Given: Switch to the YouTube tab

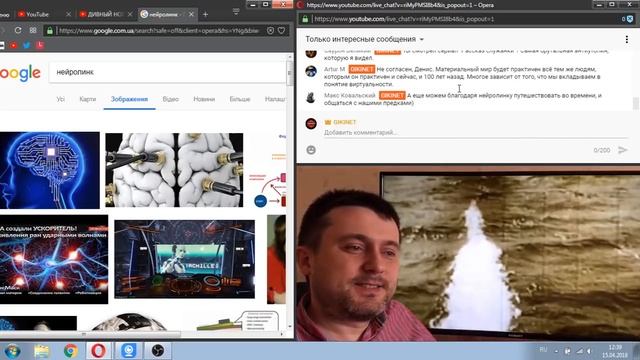Looking at the screenshot, I should (44, 14).
